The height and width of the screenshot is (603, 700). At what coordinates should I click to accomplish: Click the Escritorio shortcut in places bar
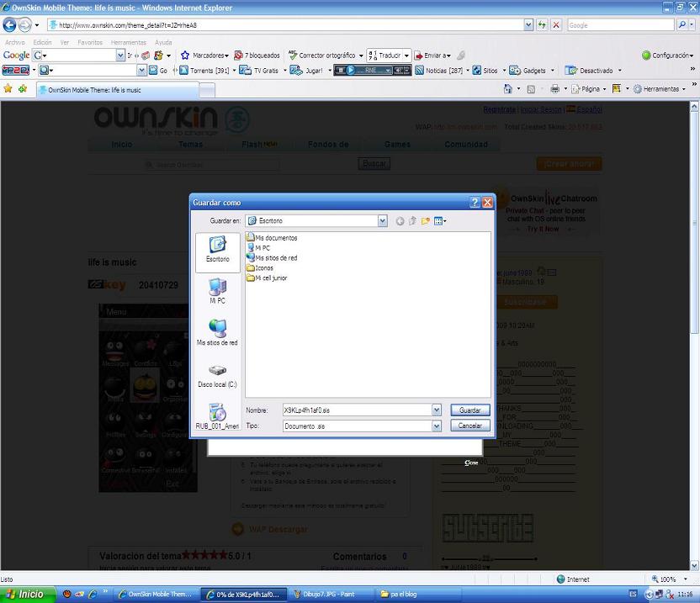(x=217, y=250)
